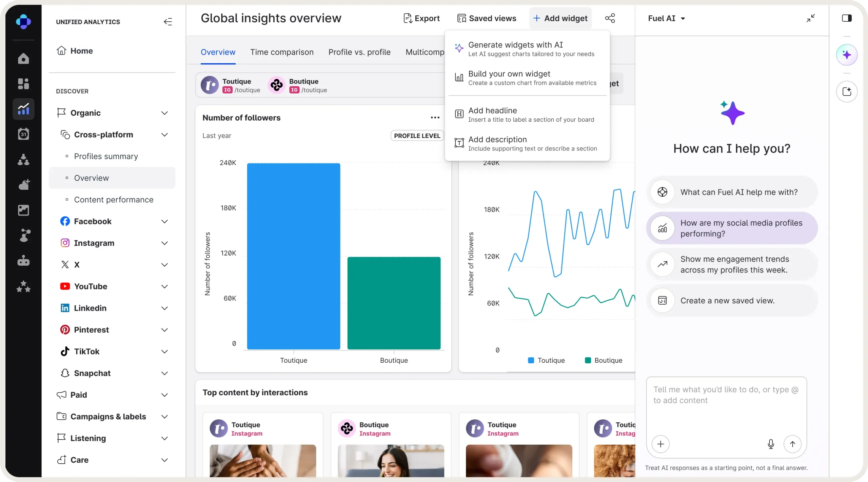868x482 pixels.
Task: Click the Add widget button
Action: pyautogui.click(x=560, y=18)
